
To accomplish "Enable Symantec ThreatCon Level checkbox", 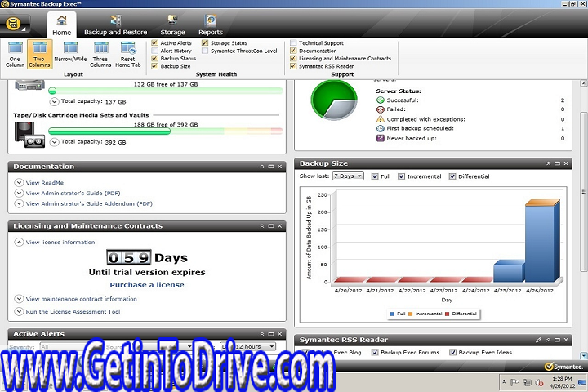I will 205,51.
